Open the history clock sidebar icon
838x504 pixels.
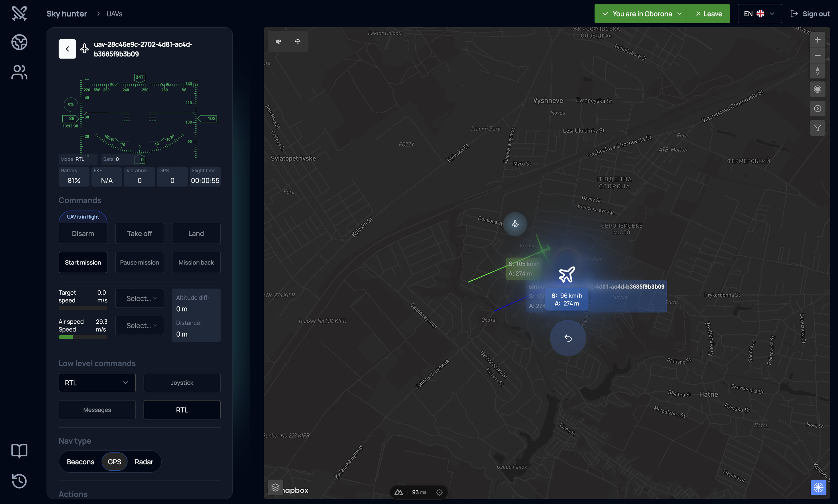pyautogui.click(x=19, y=481)
